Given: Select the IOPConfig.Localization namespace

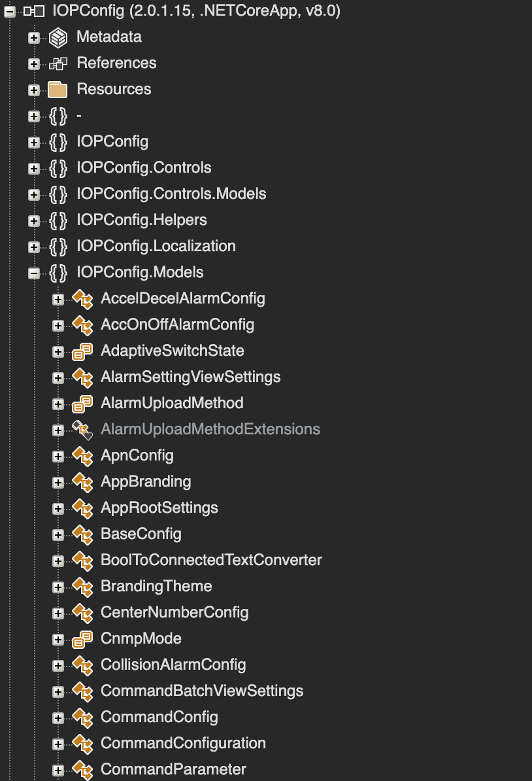Looking at the screenshot, I should 156,246.
